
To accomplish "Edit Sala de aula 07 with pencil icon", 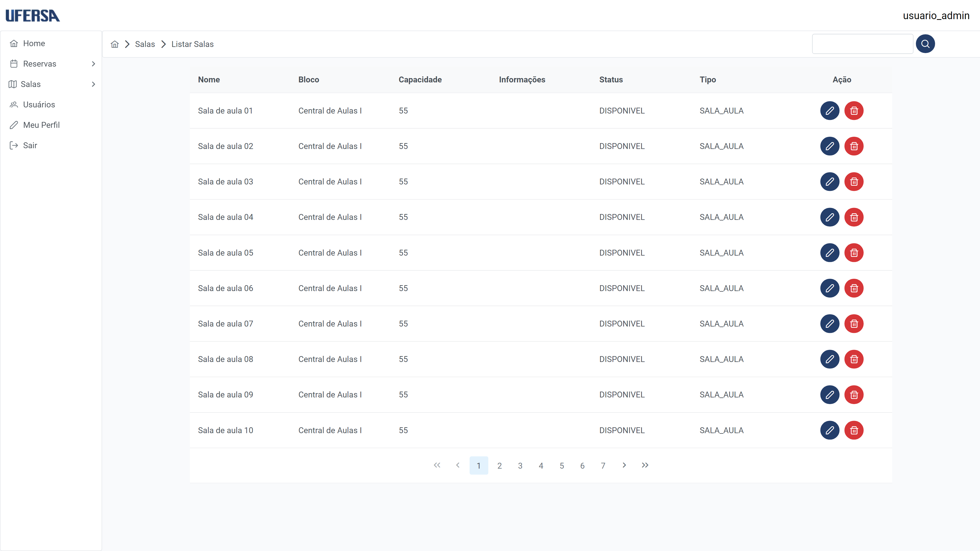I will tap(830, 324).
